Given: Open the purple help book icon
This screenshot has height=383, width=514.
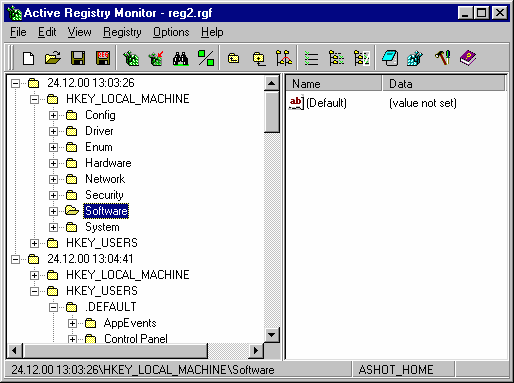Looking at the screenshot, I should [468, 58].
